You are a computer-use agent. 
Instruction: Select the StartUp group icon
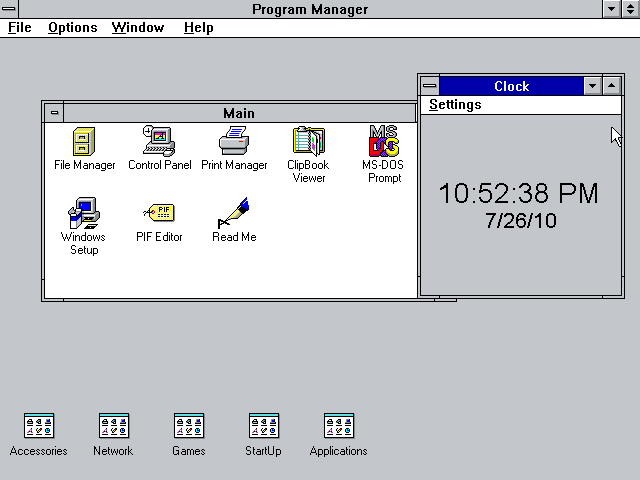pyautogui.click(x=264, y=425)
